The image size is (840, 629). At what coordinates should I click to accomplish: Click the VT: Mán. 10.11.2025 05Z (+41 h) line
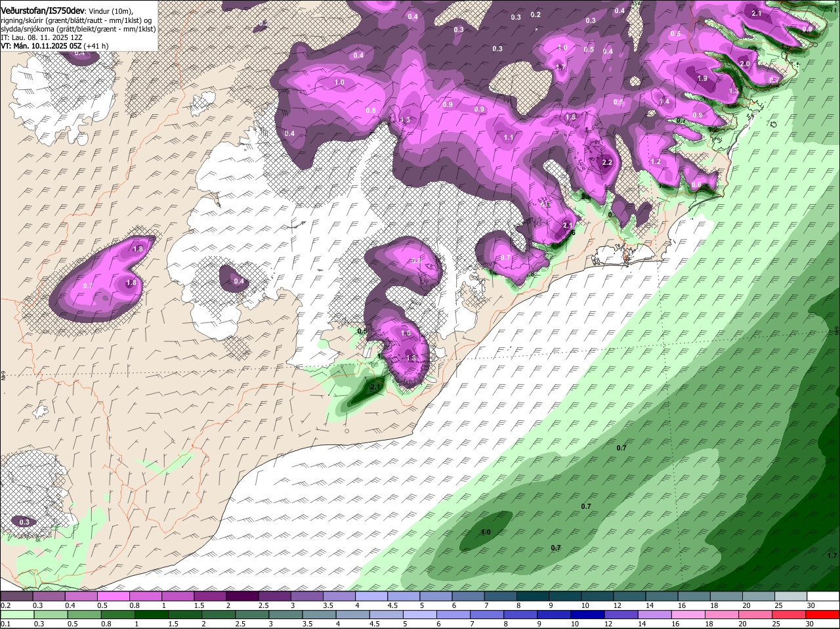54,46
